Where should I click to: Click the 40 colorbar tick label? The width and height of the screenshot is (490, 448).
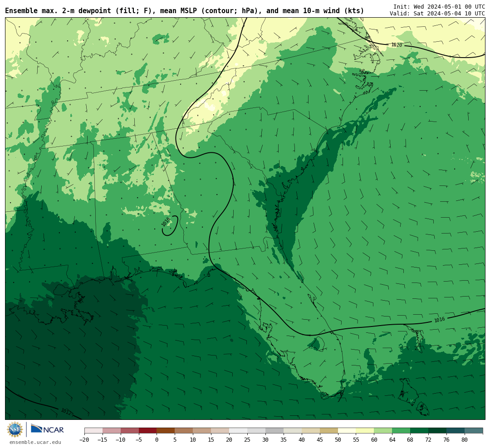[302, 440]
